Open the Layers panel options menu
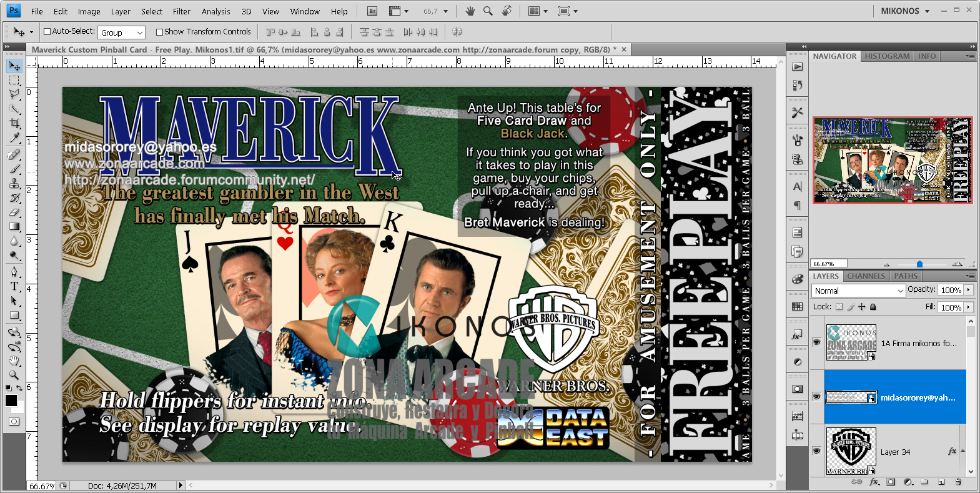 969,276
